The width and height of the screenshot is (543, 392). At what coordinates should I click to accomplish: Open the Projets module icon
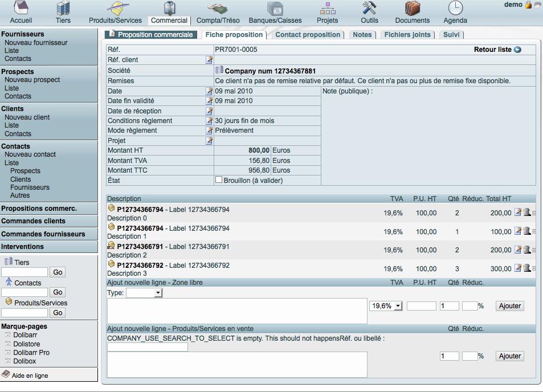pyautogui.click(x=327, y=9)
